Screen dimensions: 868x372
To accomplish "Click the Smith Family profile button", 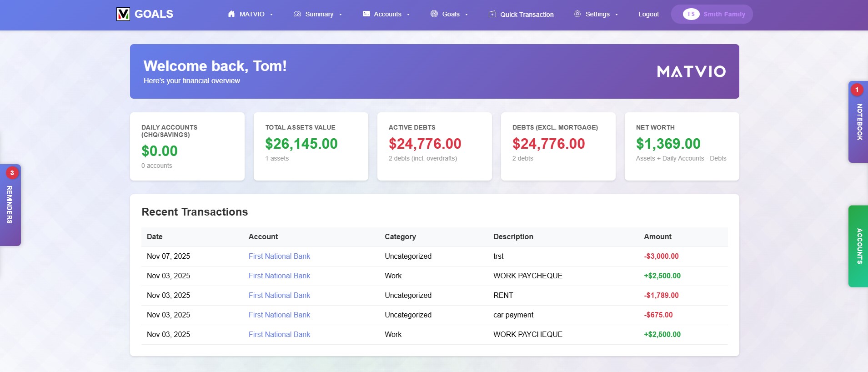I will click(724, 14).
